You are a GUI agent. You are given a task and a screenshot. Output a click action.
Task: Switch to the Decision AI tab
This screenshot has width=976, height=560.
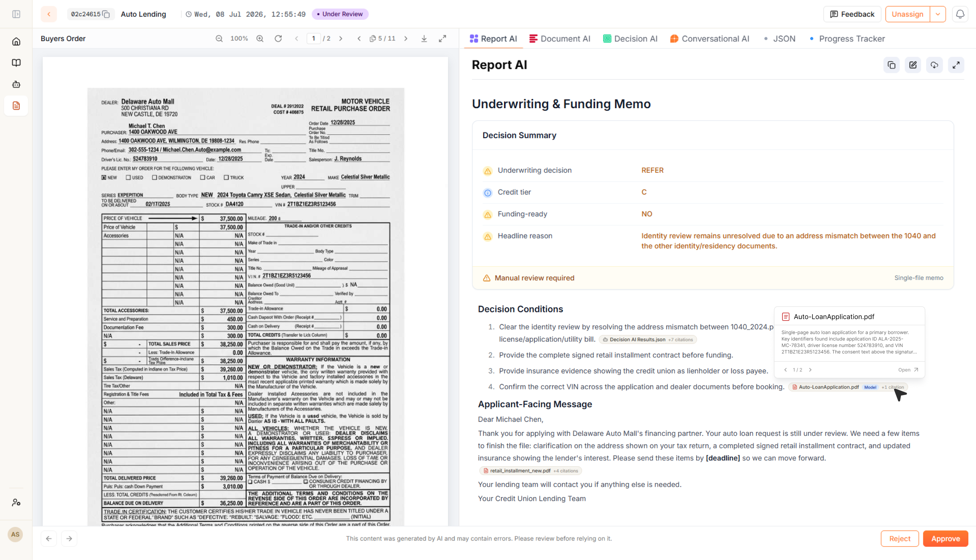coord(631,38)
